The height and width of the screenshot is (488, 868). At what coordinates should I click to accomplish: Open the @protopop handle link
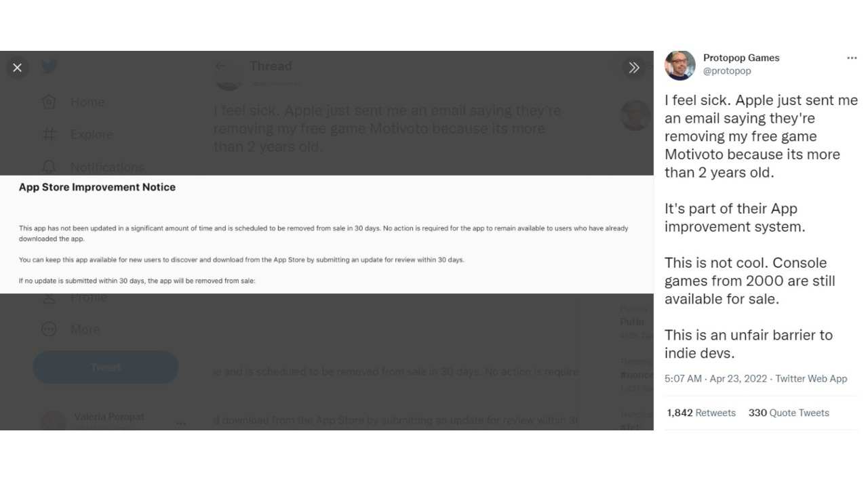coord(727,71)
